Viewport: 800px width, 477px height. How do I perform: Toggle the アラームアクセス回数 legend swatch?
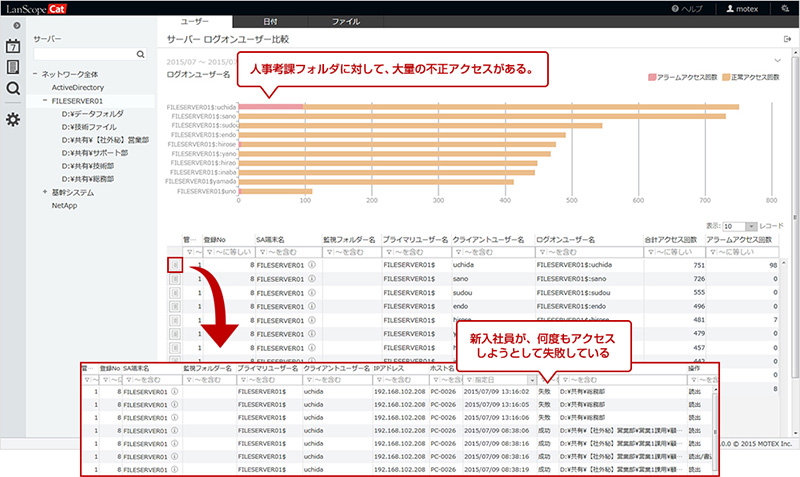coord(652,78)
